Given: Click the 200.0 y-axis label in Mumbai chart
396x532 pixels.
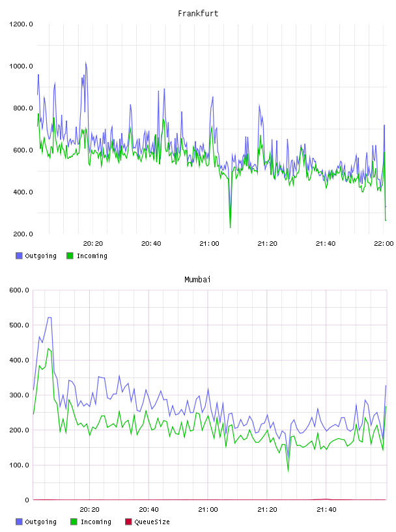Looking at the screenshot, I should click(20, 430).
